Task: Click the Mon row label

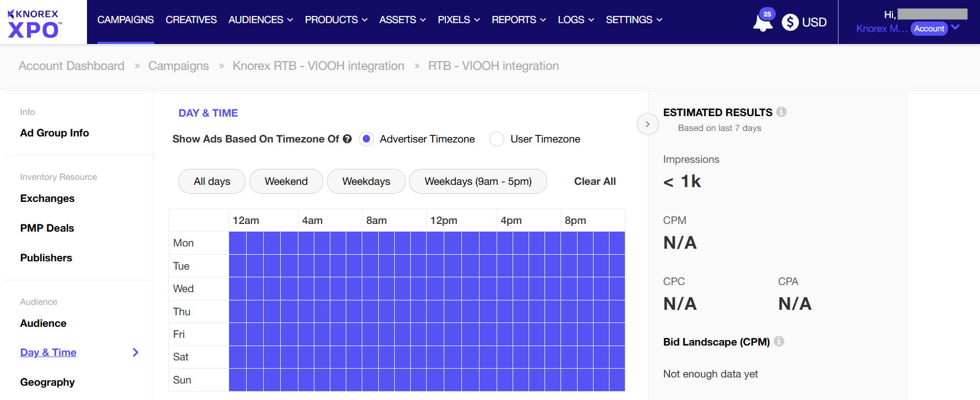Action: (183, 243)
